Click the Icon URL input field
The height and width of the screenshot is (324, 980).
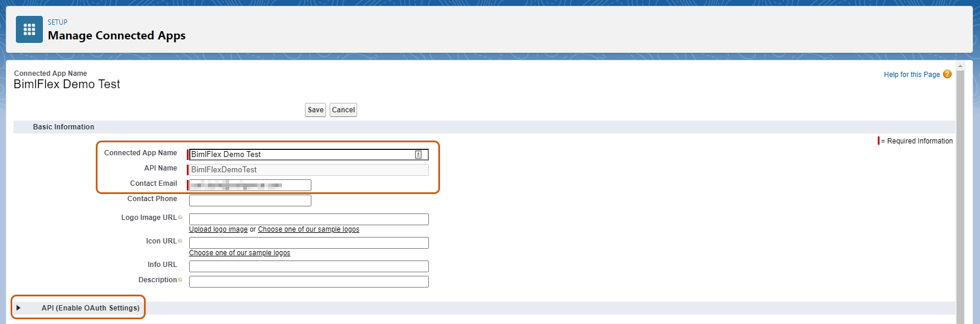308,243
